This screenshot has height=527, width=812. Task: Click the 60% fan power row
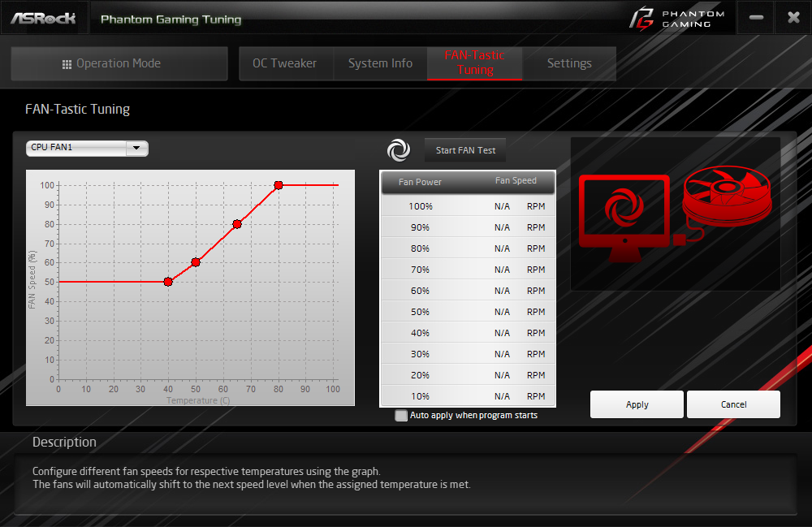pos(469,291)
